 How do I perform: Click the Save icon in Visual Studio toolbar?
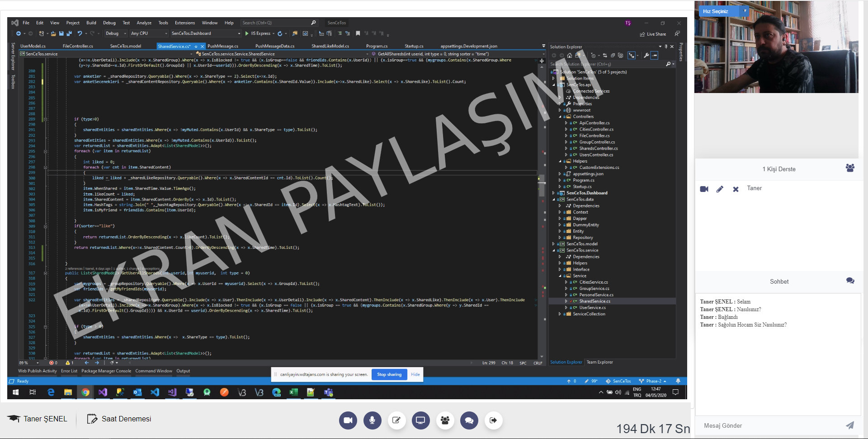61,33
